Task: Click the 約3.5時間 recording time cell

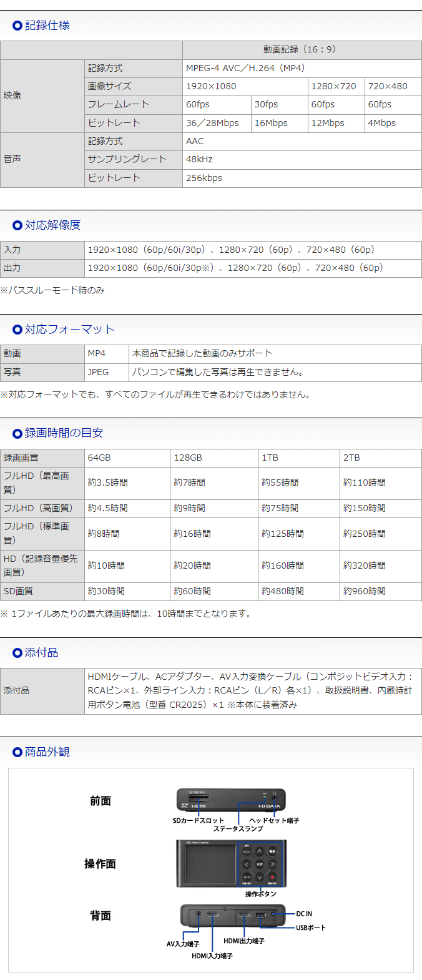Action: click(127, 483)
